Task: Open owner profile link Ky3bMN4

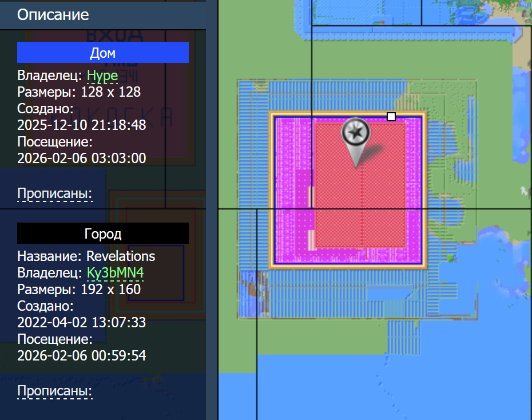Action: (x=115, y=273)
